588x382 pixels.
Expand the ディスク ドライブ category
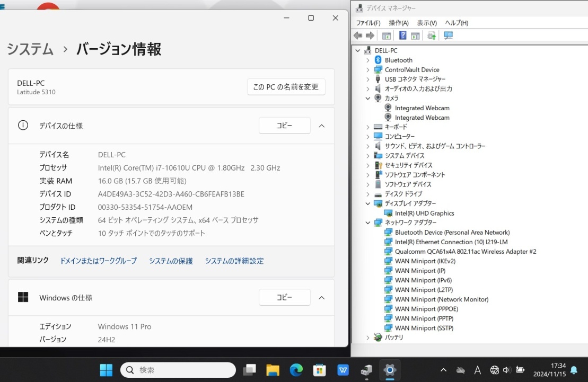pos(368,194)
